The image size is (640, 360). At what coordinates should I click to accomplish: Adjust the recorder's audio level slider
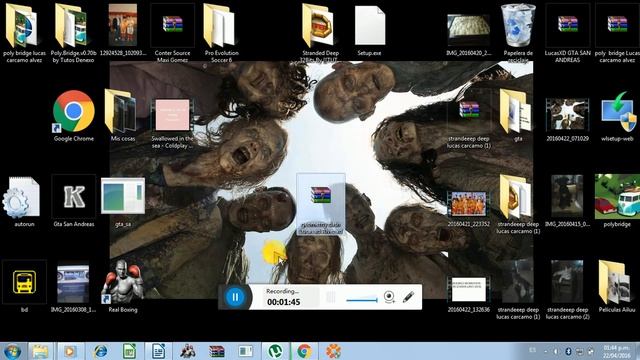[362, 300]
